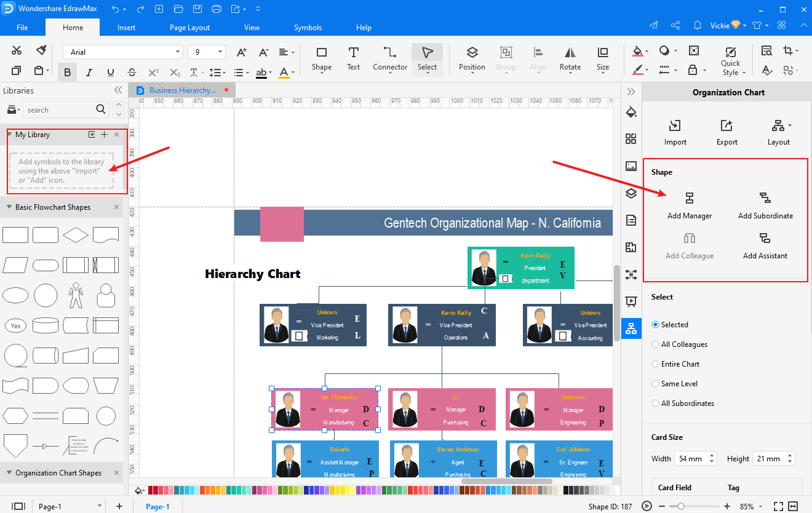Screen dimensions: 812x513
Task: Open Organization Chart panel sidebar icon
Action: tap(631, 328)
